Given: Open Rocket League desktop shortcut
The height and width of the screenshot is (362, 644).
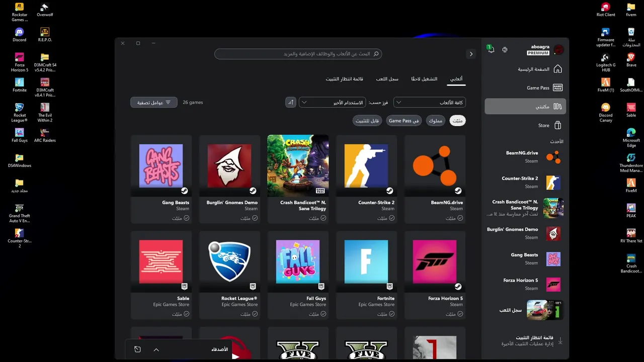Looking at the screenshot, I should (x=19, y=113).
